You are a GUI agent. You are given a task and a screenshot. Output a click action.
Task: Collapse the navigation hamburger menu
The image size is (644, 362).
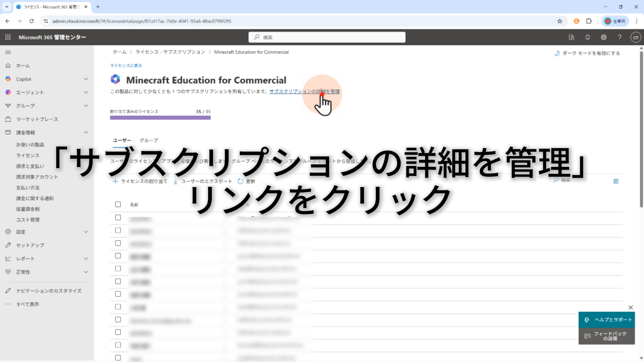(x=8, y=52)
